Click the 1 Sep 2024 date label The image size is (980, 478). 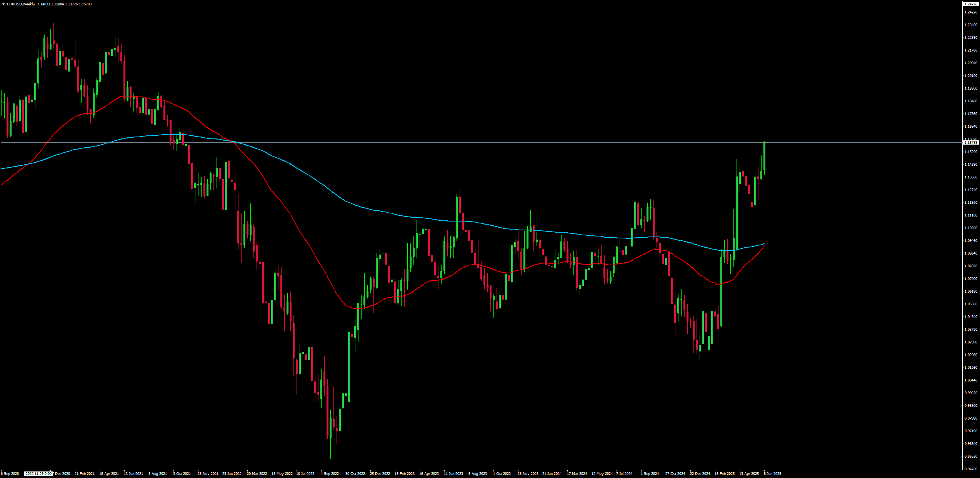pos(650,474)
